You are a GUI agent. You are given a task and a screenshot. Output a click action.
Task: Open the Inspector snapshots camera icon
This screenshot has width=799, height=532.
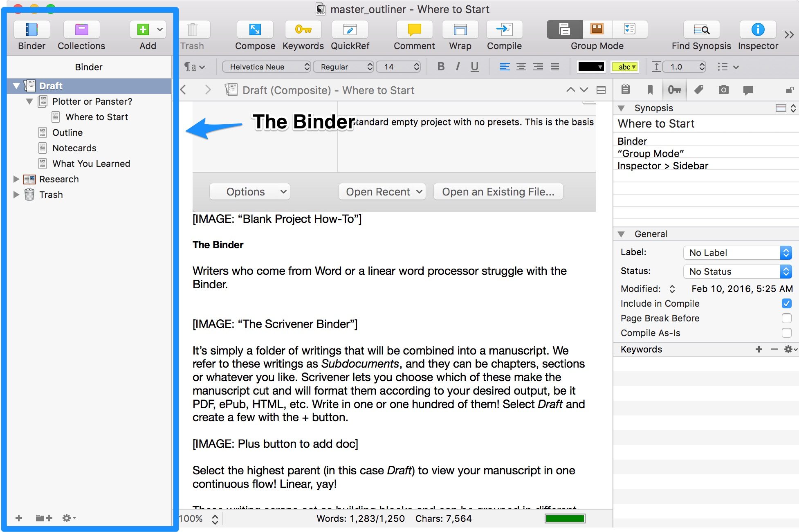point(723,90)
